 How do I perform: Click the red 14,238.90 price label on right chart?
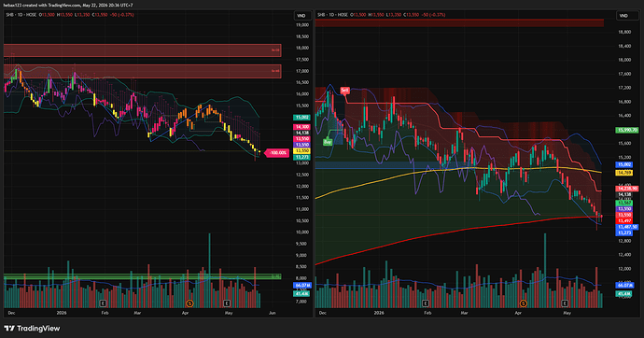click(x=627, y=189)
